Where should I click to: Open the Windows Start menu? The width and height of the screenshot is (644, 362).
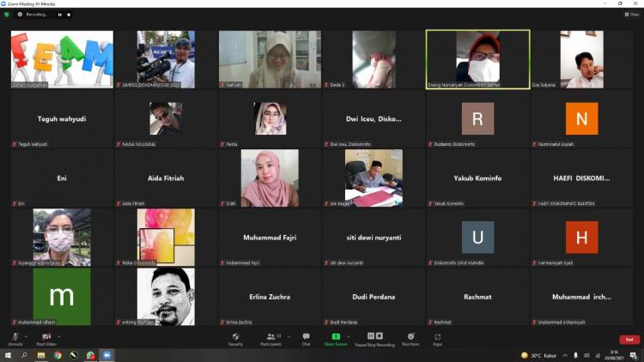8,355
